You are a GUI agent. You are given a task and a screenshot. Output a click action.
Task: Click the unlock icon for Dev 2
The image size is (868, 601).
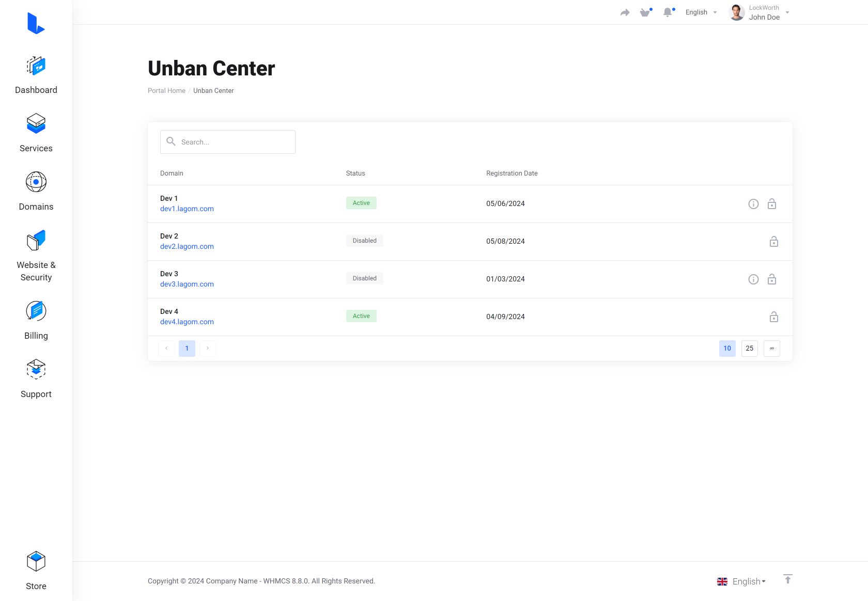click(774, 242)
